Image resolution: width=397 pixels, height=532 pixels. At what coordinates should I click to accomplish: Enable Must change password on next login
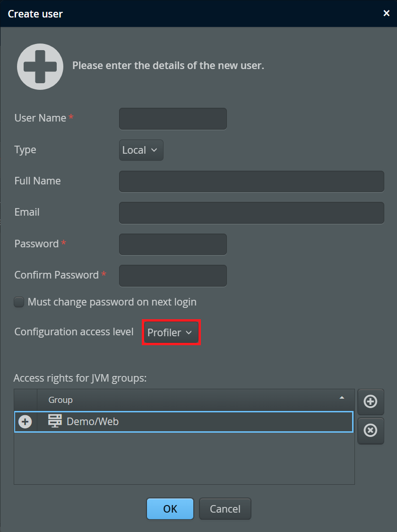tap(19, 302)
